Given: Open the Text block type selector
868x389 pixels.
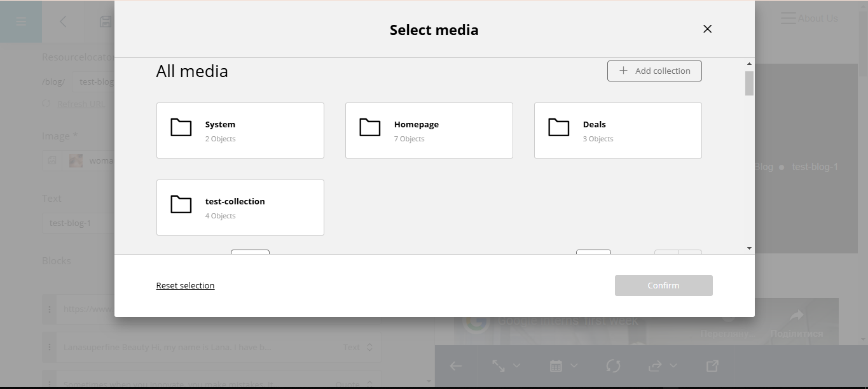Looking at the screenshot, I should pos(358,348).
